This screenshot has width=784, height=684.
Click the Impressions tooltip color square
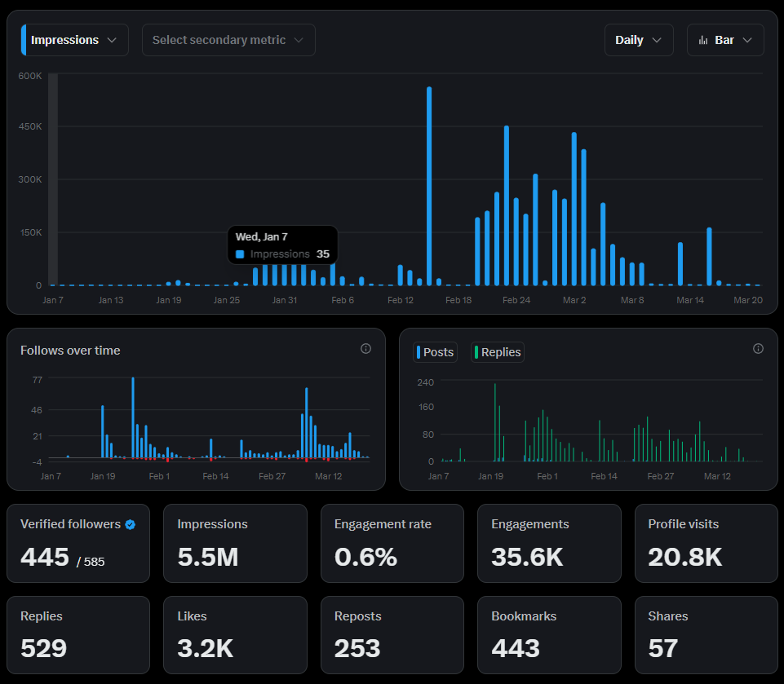point(240,254)
